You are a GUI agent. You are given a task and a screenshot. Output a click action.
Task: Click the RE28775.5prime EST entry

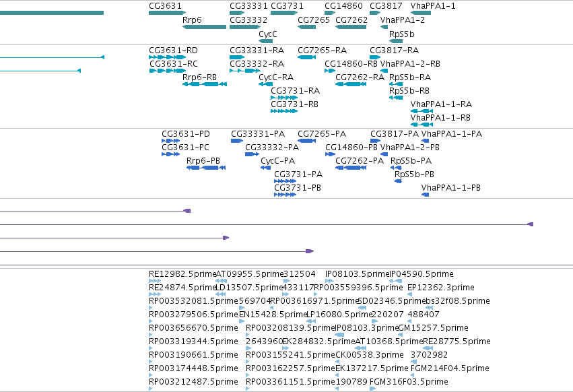click(x=428, y=348)
